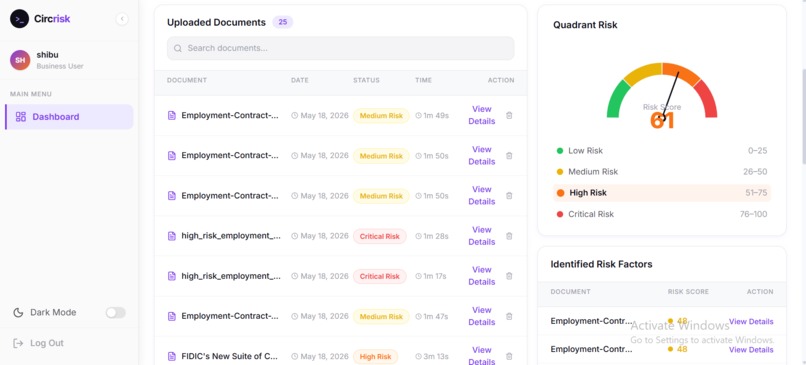Click the Quadrant Risk card title
The height and width of the screenshot is (365, 806).
point(585,25)
